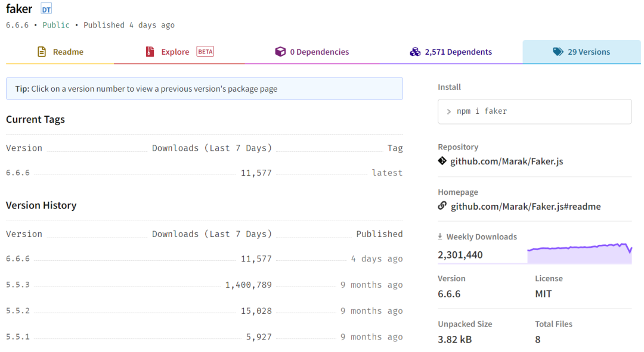Click the Dependents stacked cubes icon
The width and height of the screenshot is (644, 352).
[x=415, y=52]
